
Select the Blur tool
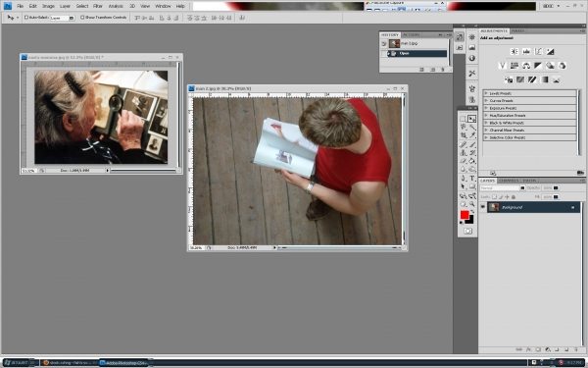(x=463, y=169)
